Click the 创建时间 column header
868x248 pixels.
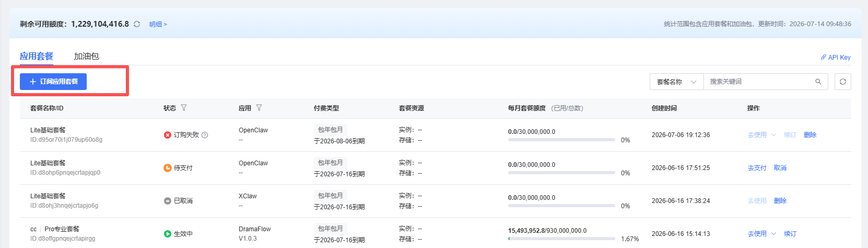coord(664,108)
